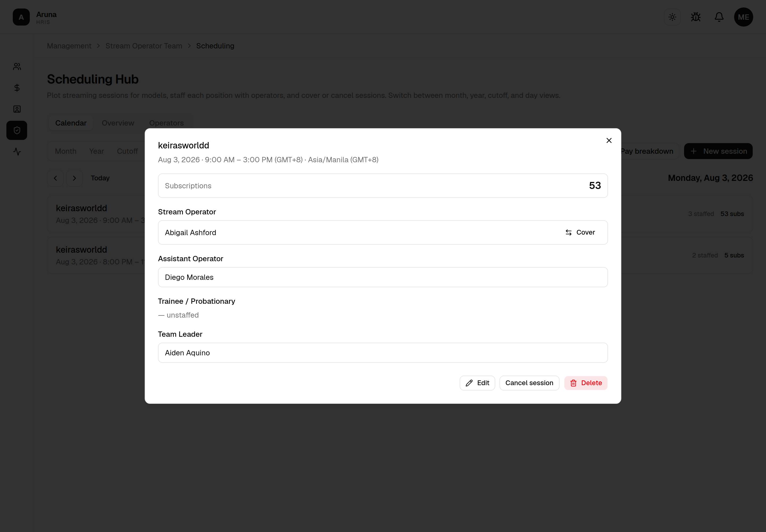The width and height of the screenshot is (766, 532).
Task: Switch to the Calendar tab
Action: (71, 123)
